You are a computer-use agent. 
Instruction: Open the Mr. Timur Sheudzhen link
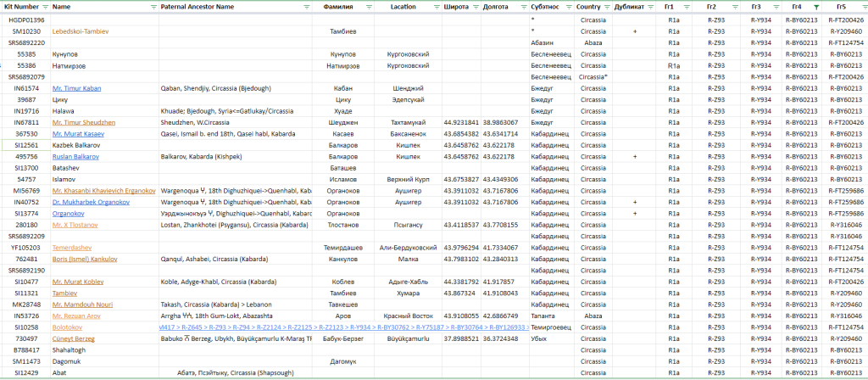84,122
